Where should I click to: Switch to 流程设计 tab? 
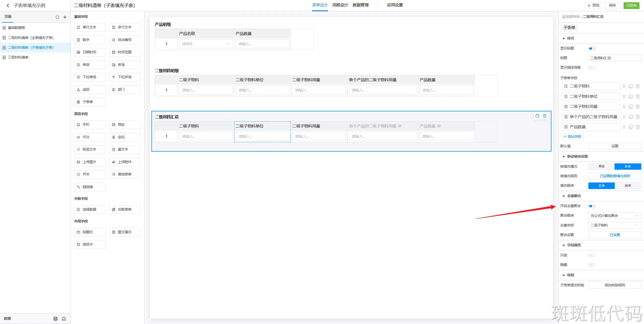pyautogui.click(x=340, y=5)
